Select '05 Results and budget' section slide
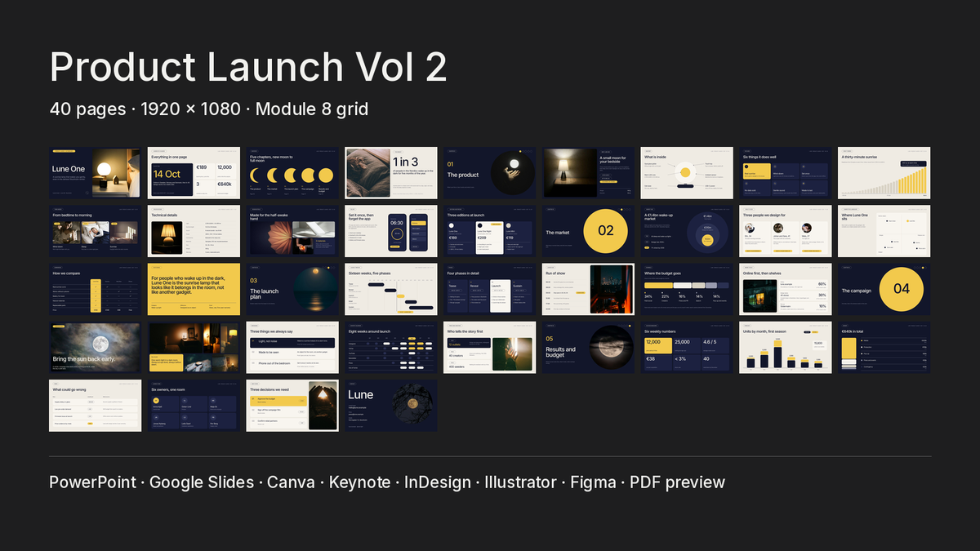 click(x=588, y=348)
